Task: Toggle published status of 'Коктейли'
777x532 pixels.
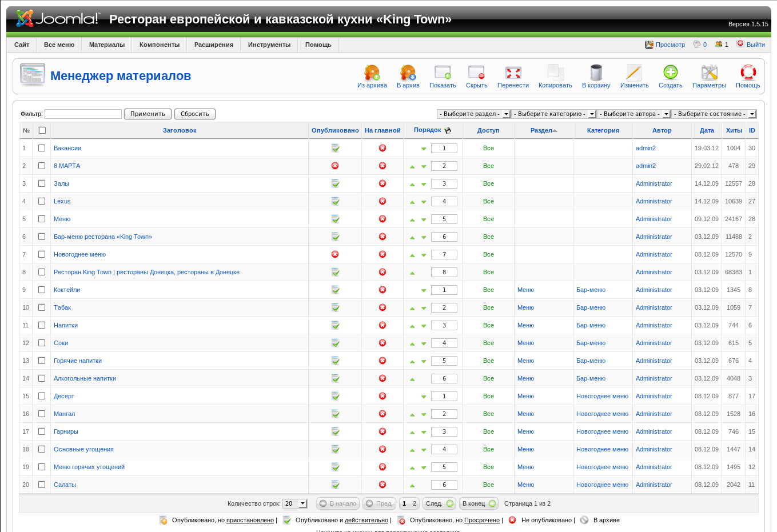Action: pos(335,290)
